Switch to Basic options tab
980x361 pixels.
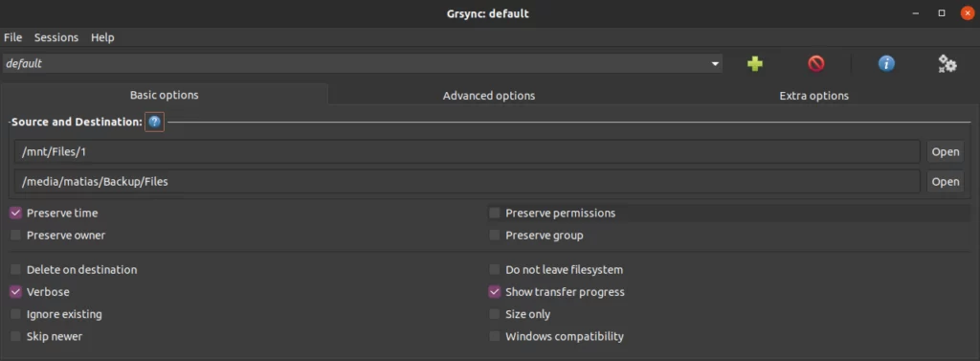click(x=165, y=95)
